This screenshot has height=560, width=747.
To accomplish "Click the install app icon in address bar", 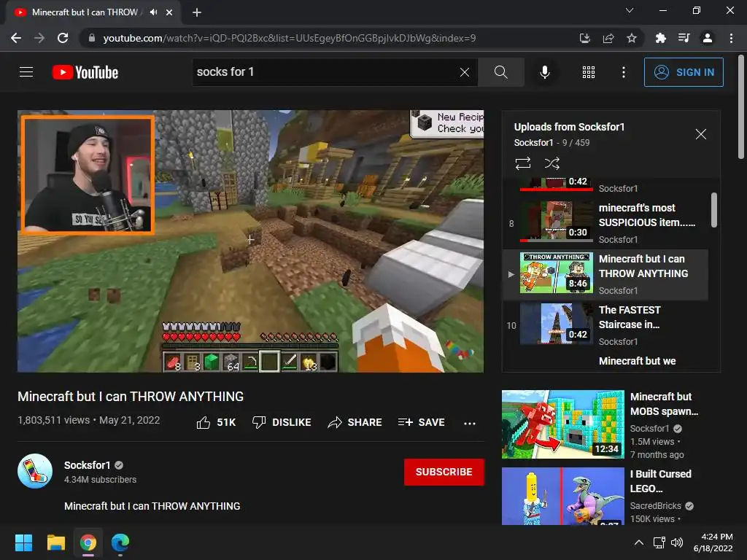I will [584, 38].
